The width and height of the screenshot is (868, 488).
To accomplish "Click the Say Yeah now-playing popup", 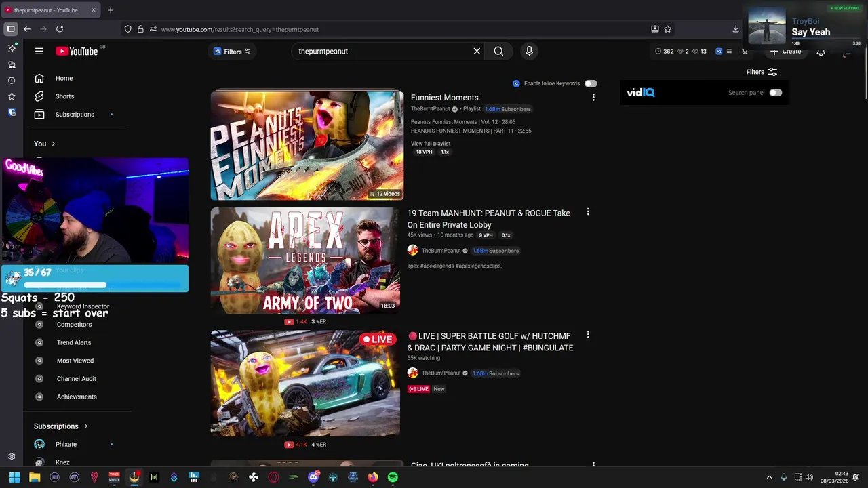I will (806, 26).
